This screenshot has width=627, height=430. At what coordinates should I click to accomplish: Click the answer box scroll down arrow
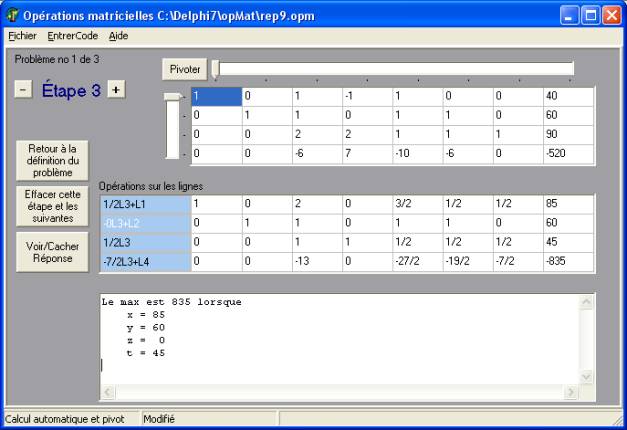[586, 377]
